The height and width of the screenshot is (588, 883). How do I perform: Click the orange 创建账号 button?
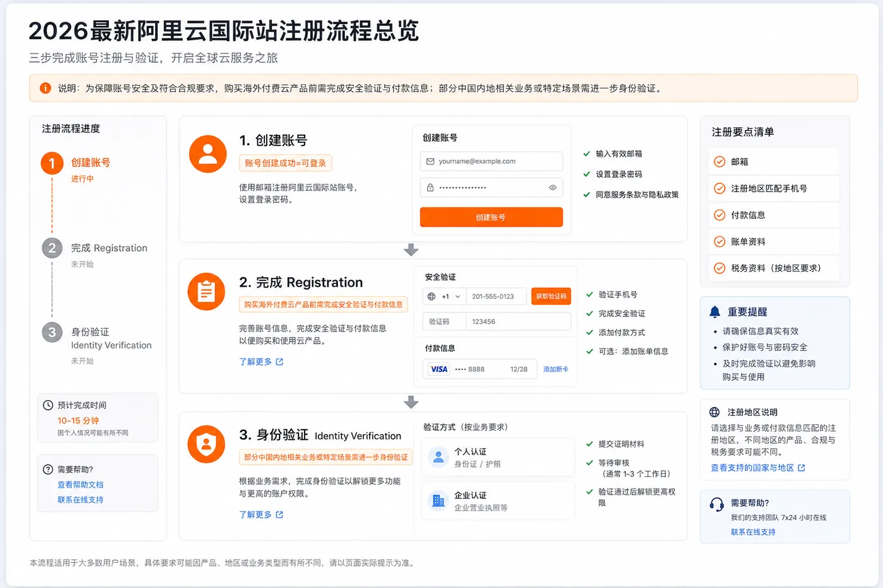click(x=491, y=217)
